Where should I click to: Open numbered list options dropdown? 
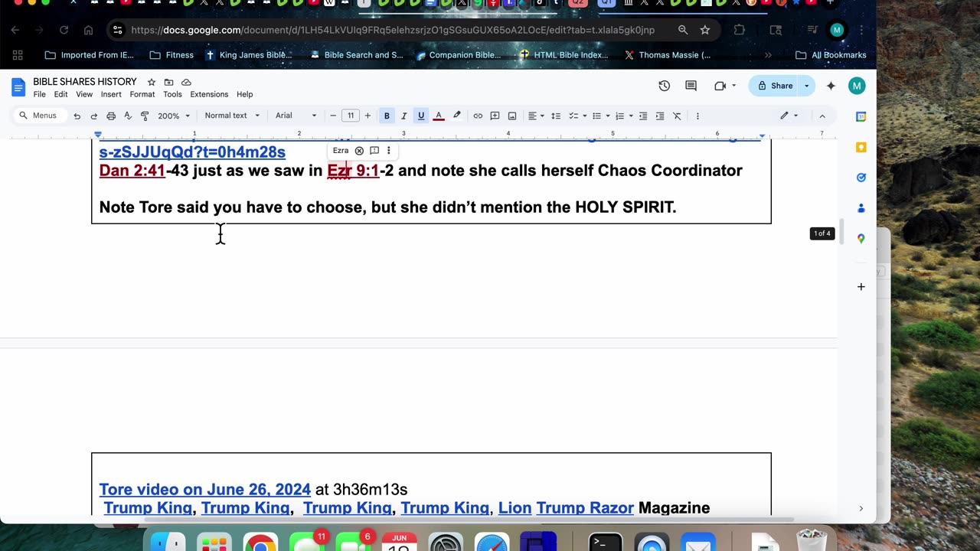(623, 116)
